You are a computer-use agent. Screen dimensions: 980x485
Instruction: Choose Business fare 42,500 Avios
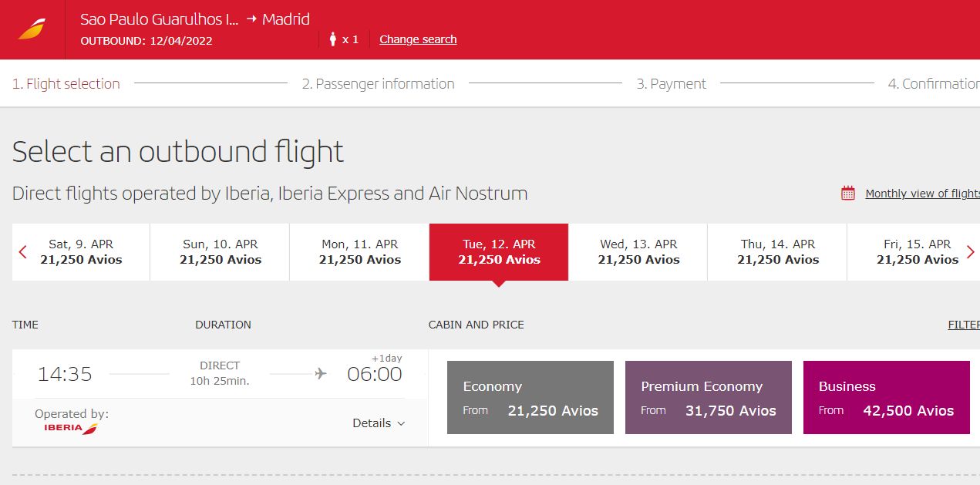(887, 398)
